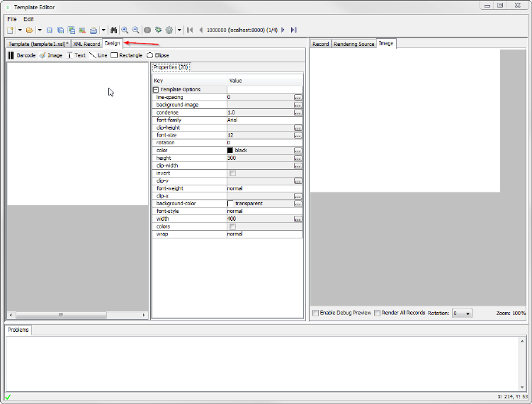Open the dropdown arrow beside the New icon
The height and width of the screenshot is (404, 532).
coord(20,30)
